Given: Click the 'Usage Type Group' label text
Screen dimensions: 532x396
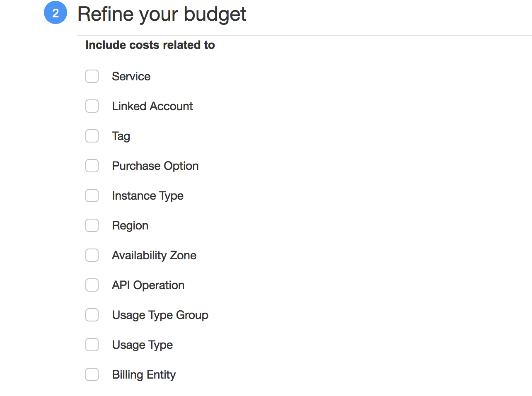Looking at the screenshot, I should 160,315.
